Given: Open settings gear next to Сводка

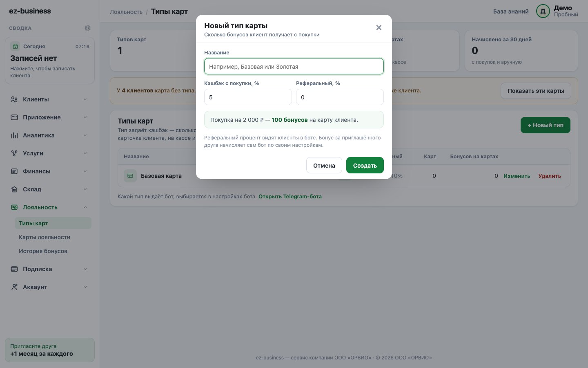Looking at the screenshot, I should coord(87,28).
